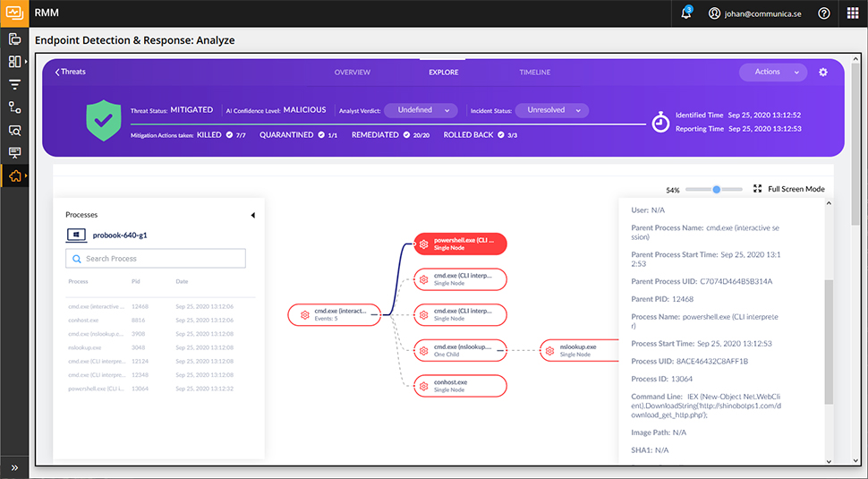Open the dashboards grid sidebar icon

click(14, 62)
